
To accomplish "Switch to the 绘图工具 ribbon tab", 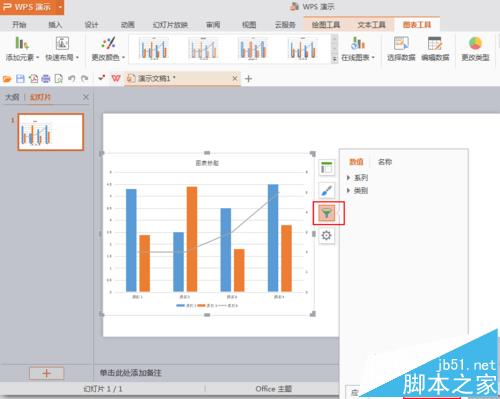I will [x=326, y=25].
